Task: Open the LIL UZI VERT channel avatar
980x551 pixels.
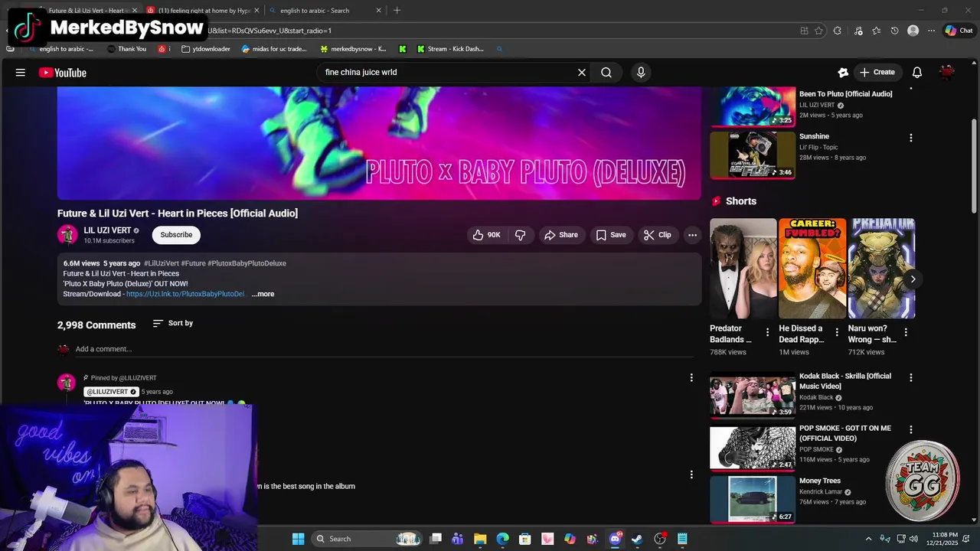Action: (67, 234)
